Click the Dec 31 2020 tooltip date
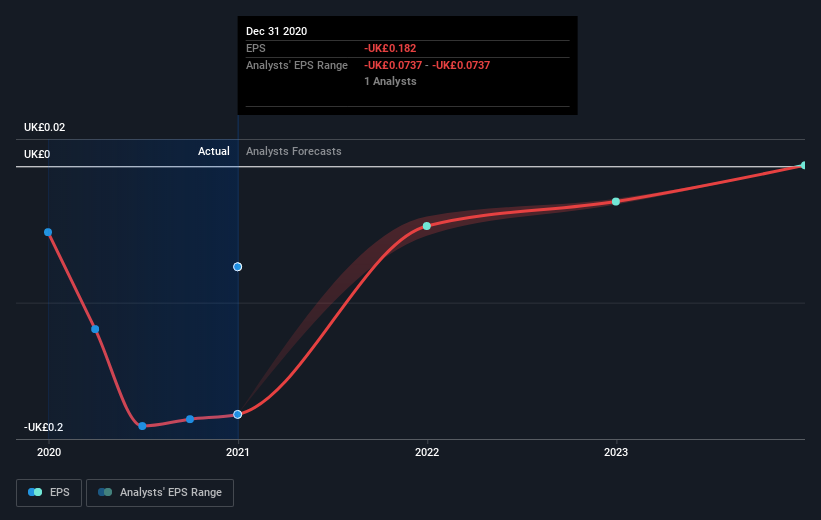The width and height of the screenshot is (821, 520). (x=276, y=31)
